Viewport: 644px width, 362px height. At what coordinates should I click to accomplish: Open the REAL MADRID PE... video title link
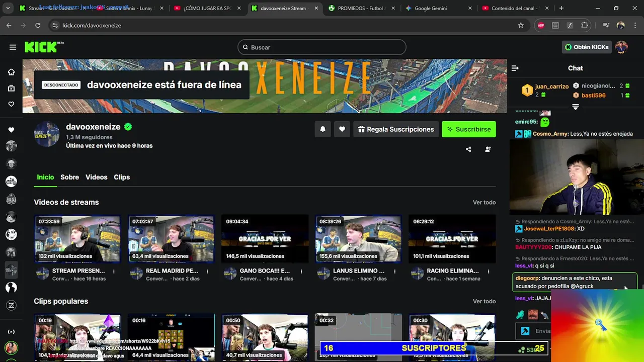coord(172,270)
